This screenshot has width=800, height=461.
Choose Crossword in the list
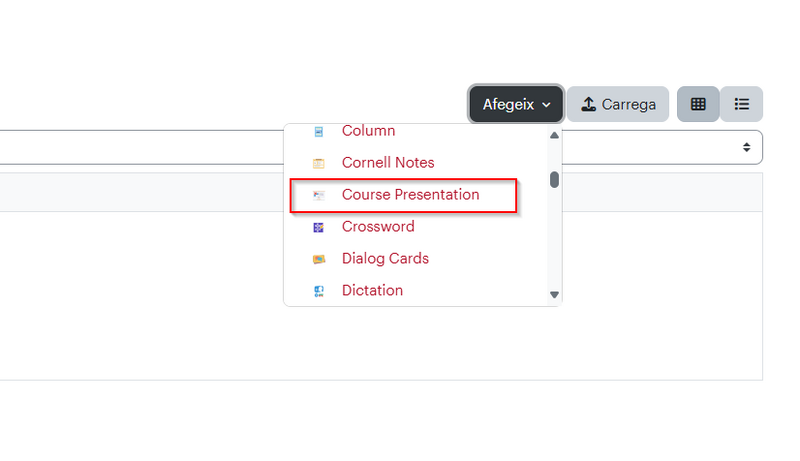coord(378,226)
